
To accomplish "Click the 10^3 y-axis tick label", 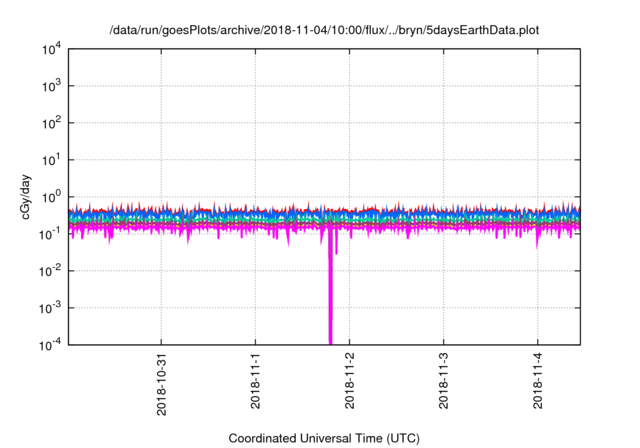I will tap(51, 86).
